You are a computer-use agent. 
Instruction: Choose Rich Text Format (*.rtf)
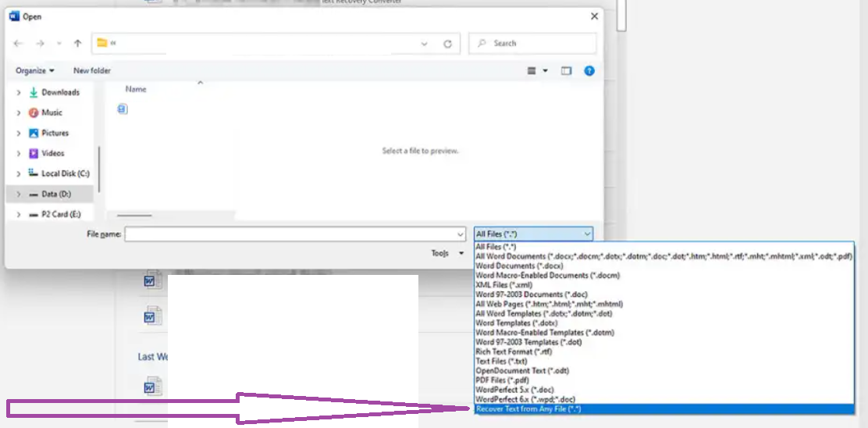(663, 351)
